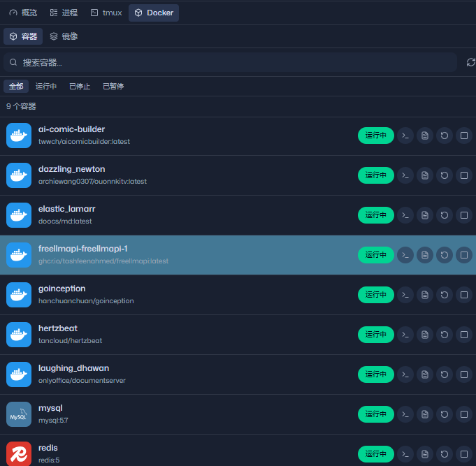Image resolution: width=476 pixels, height=466 pixels.
Task: Restart the freellmapi-freellmapi-1 container
Action: (445, 255)
